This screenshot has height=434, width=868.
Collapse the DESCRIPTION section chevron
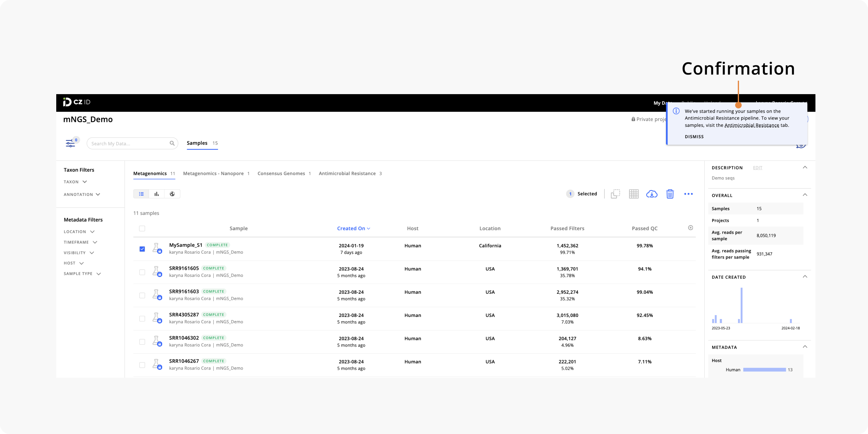tap(805, 167)
